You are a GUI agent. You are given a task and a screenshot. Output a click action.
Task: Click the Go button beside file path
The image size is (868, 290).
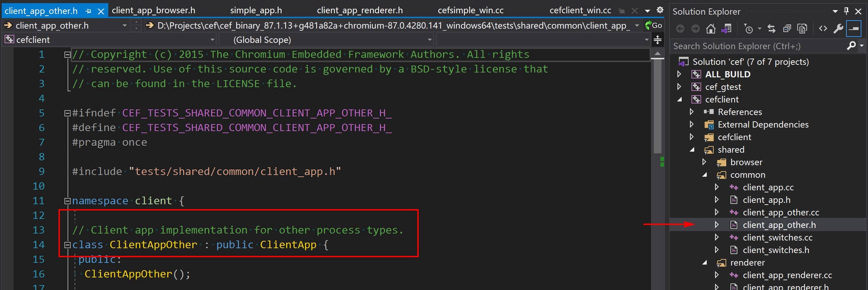click(654, 25)
